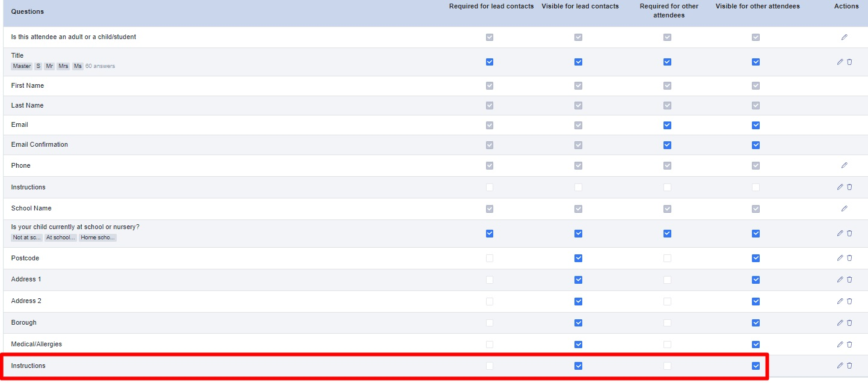This screenshot has width=868, height=383.
Task: Delete the Medical/Allergies question
Action: tap(849, 345)
